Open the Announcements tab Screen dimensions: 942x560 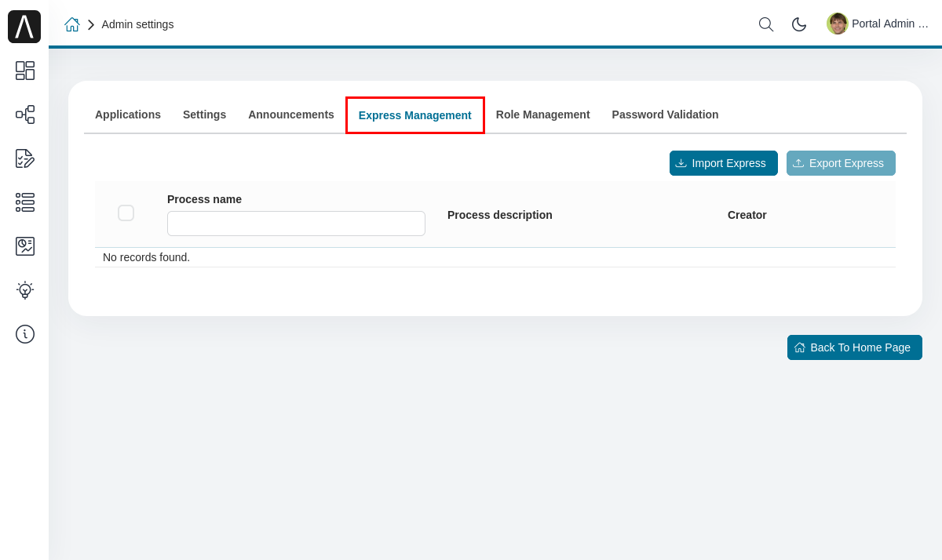[290, 115]
